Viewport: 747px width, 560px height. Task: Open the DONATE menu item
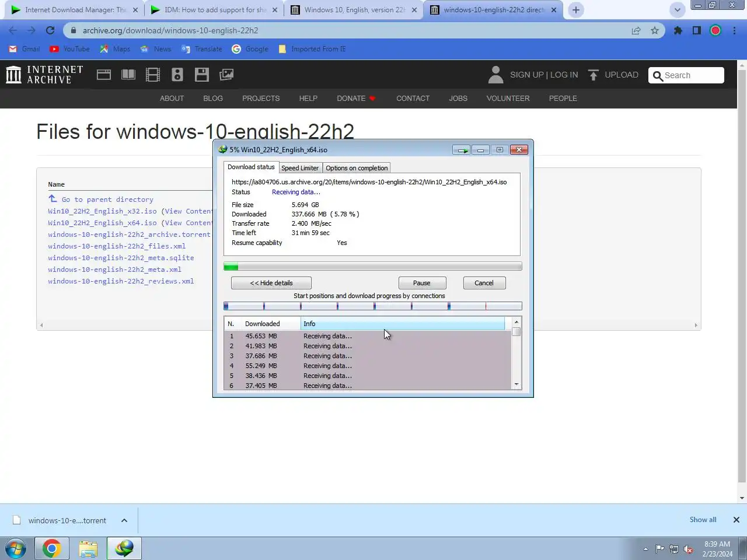(356, 99)
